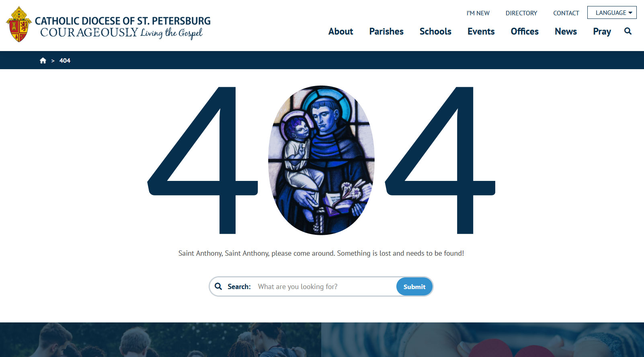Click the Catholic Diocese of St. Petersburg title
644x357 pixels.
click(123, 21)
